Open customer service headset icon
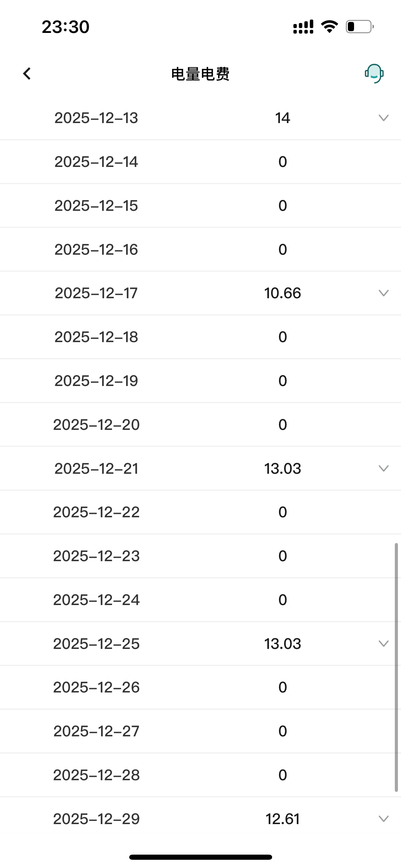401x868 pixels. coord(374,73)
